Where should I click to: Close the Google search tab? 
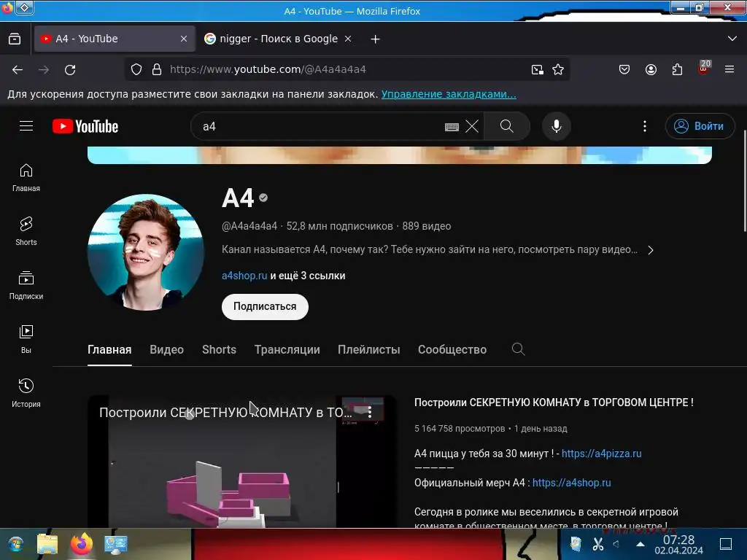tap(348, 39)
